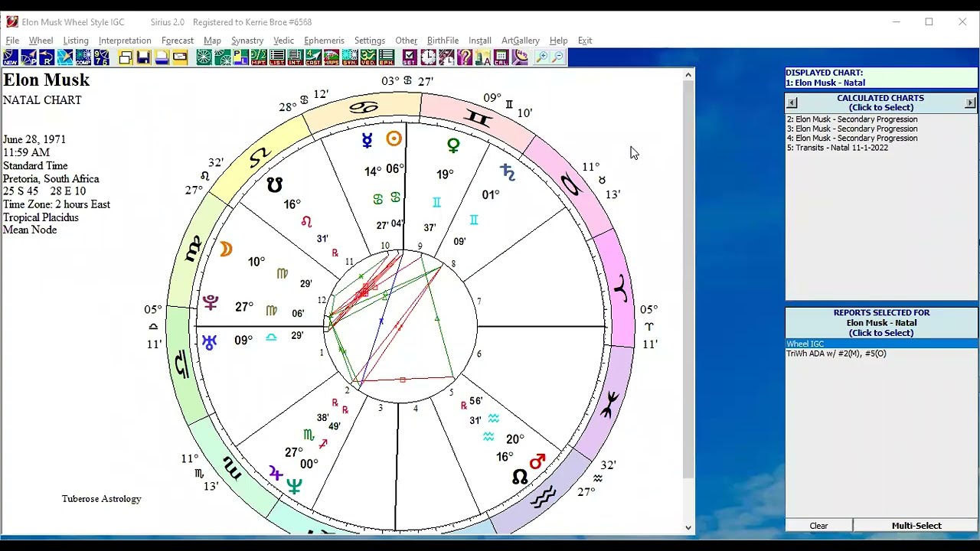Click left arrow in Calculated Charts header
Viewport: 980px width, 551px height.
click(x=792, y=103)
